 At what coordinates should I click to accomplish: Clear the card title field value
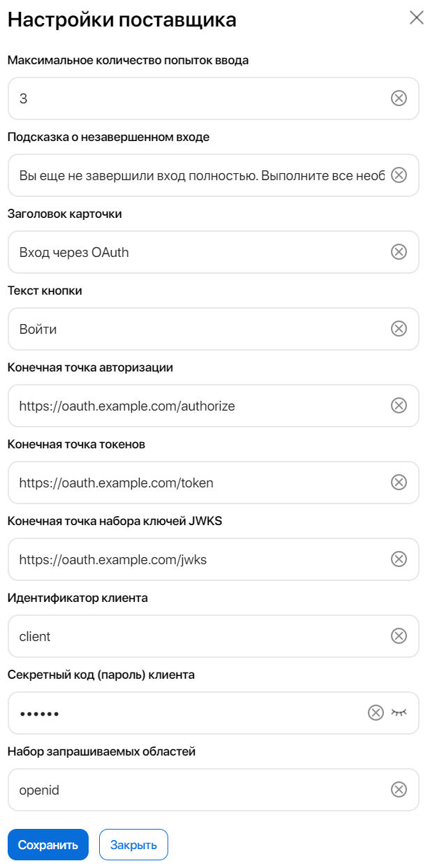[399, 252]
